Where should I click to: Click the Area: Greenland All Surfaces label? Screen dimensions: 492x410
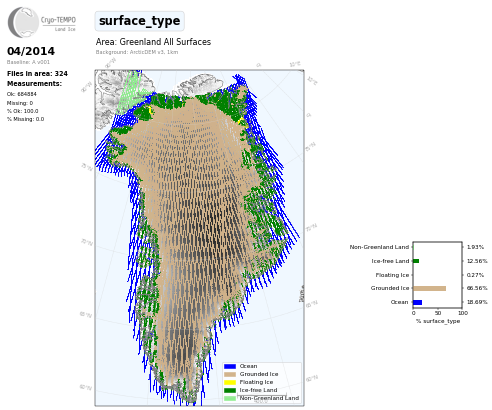coord(153,42)
